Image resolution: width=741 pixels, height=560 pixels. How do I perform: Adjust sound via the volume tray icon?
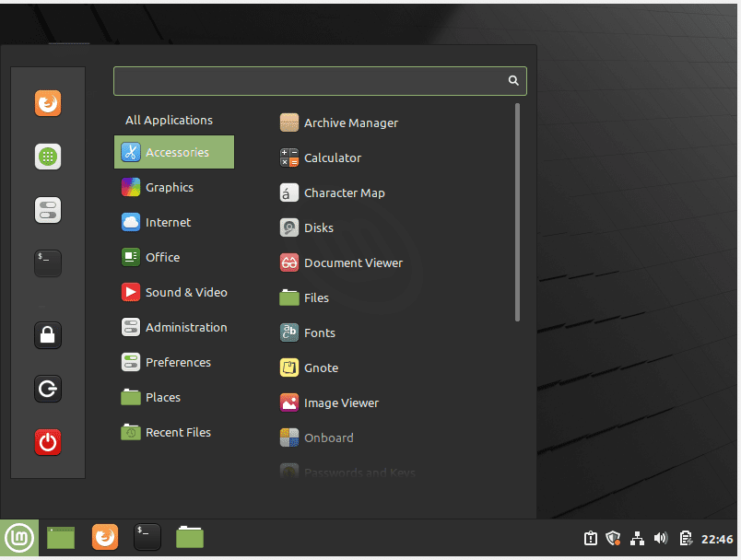click(661, 538)
